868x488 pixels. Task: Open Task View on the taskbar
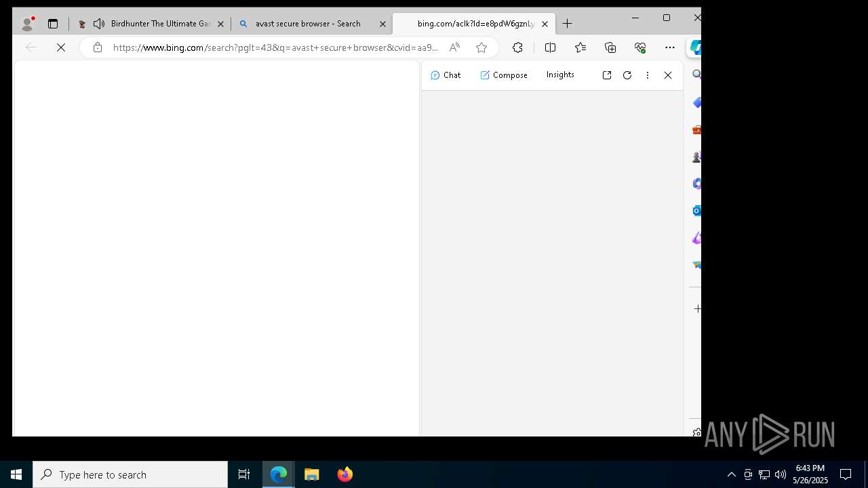pyautogui.click(x=244, y=474)
